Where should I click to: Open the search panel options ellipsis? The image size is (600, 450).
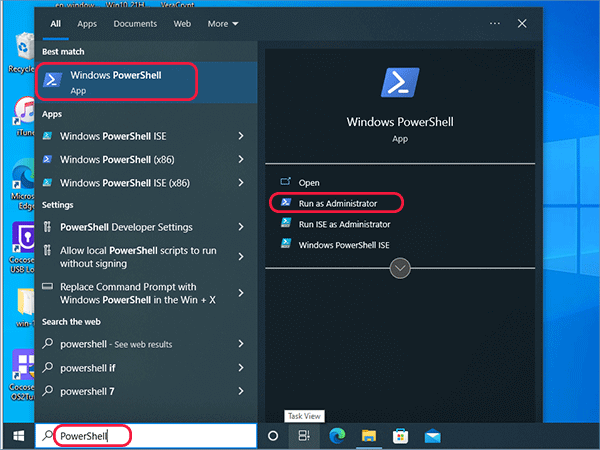tap(494, 23)
